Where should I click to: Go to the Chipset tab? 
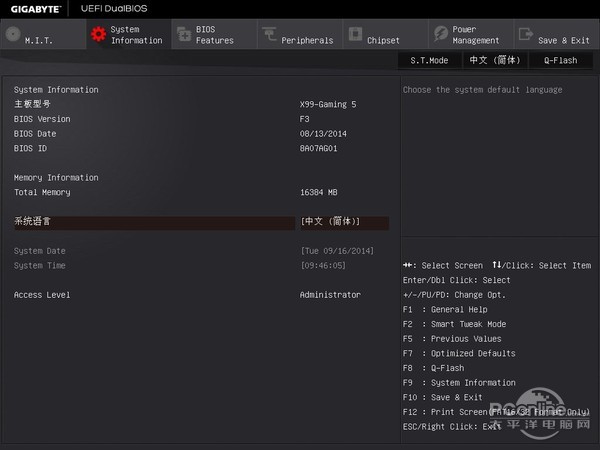click(386, 34)
